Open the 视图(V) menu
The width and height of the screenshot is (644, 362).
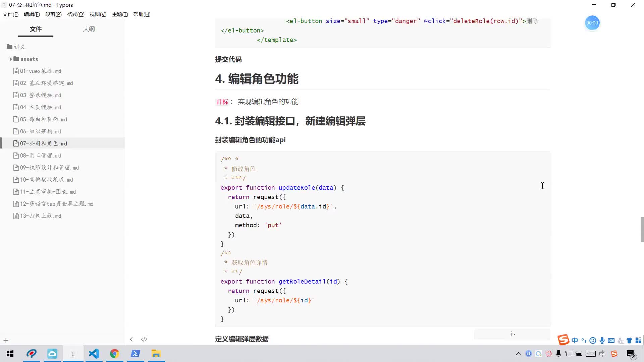coord(98,14)
